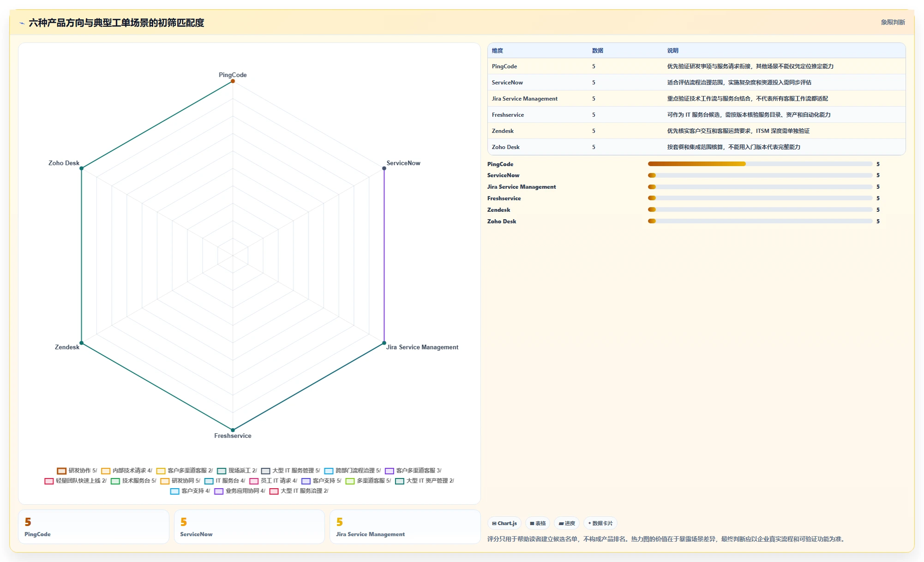The image size is (924, 562).
Task: Select the Zoho Desk table row name
Action: (x=505, y=147)
